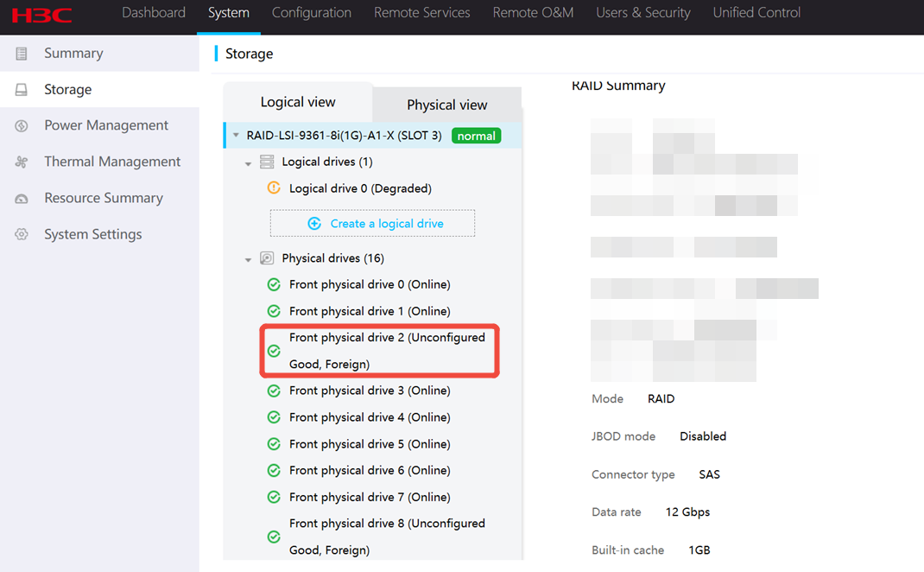The width and height of the screenshot is (924, 572).
Task: Collapse the RAID-LSI-9361-8i controller node
Action: pos(236,136)
